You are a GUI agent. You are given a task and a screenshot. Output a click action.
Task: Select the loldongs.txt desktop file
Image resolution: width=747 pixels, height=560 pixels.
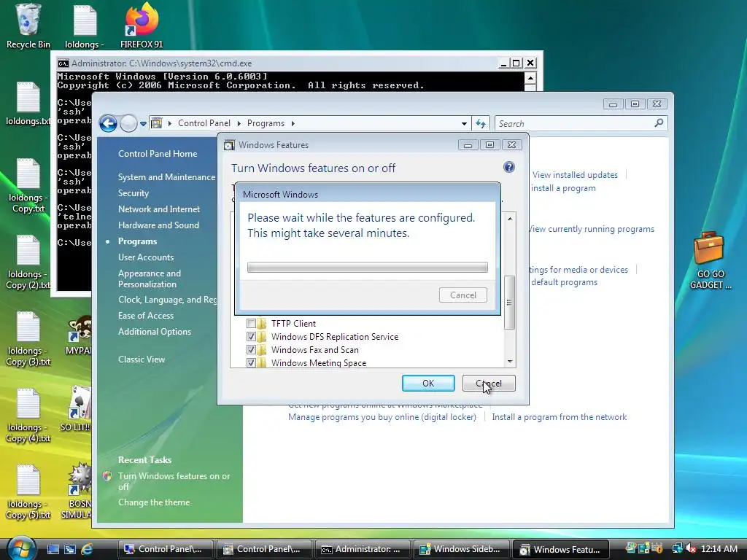click(x=28, y=104)
